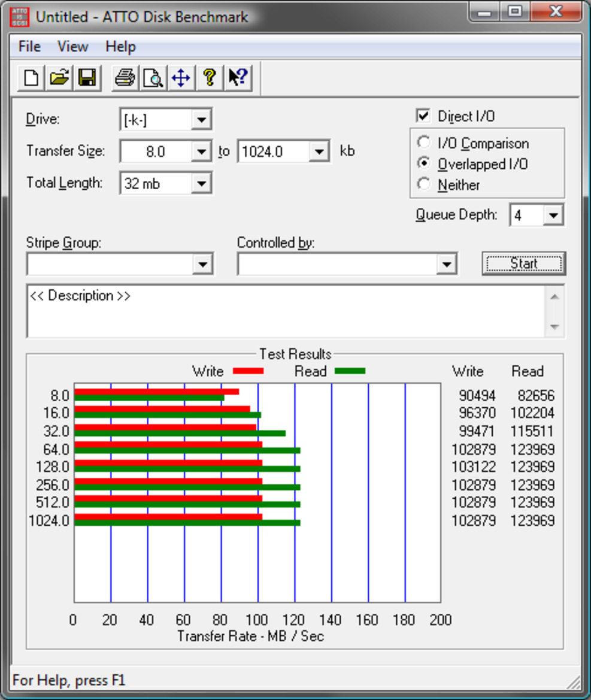Open the File menu

coord(29,47)
